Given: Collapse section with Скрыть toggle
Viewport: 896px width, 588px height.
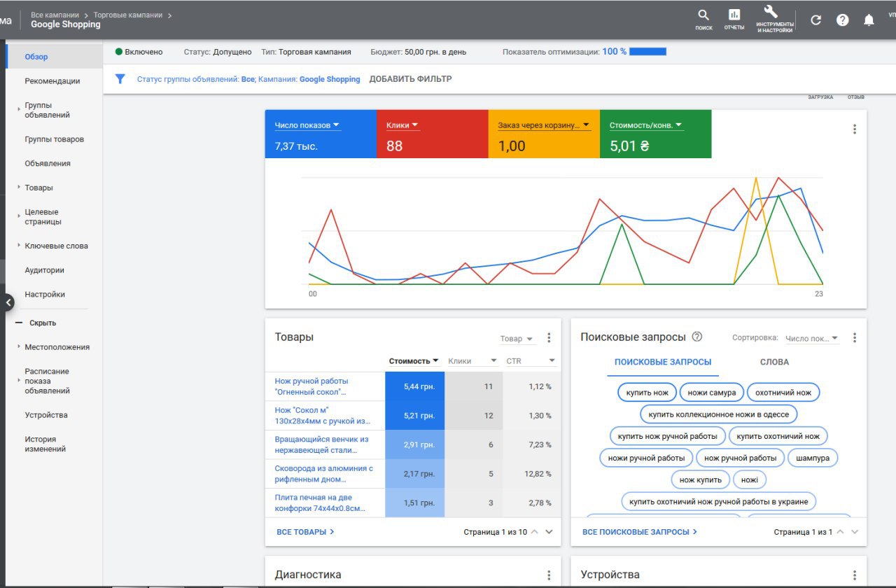Looking at the screenshot, I should tap(35, 323).
